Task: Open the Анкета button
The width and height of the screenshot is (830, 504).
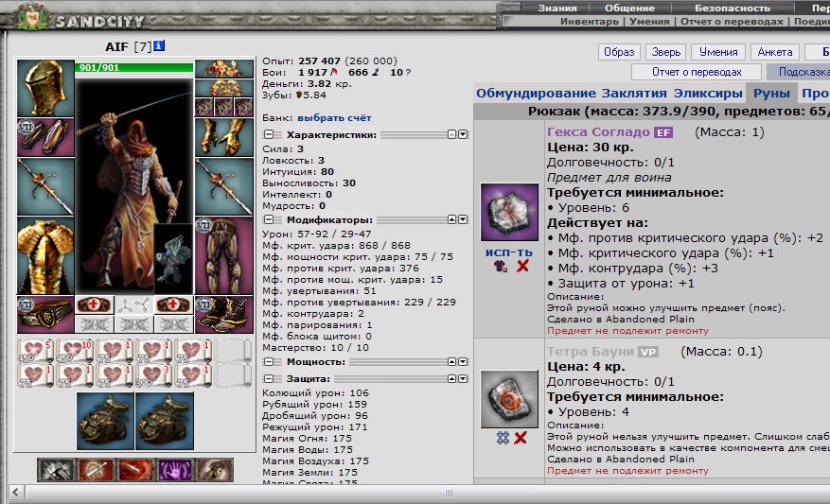Action: (x=775, y=52)
